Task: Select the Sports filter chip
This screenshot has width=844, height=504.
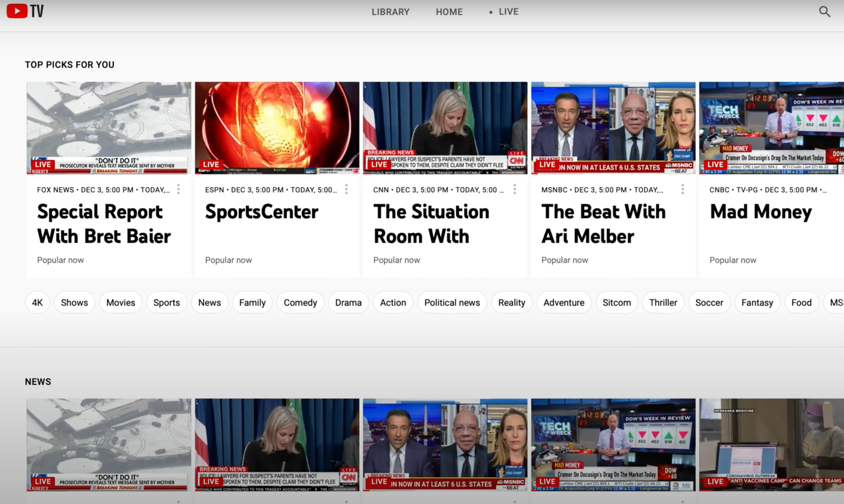Action: point(166,302)
